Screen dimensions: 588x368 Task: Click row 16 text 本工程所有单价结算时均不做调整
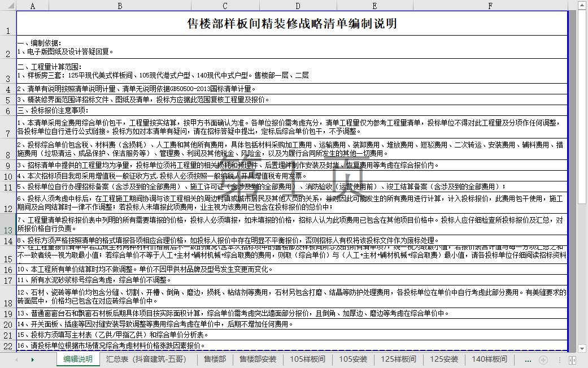[145, 269]
